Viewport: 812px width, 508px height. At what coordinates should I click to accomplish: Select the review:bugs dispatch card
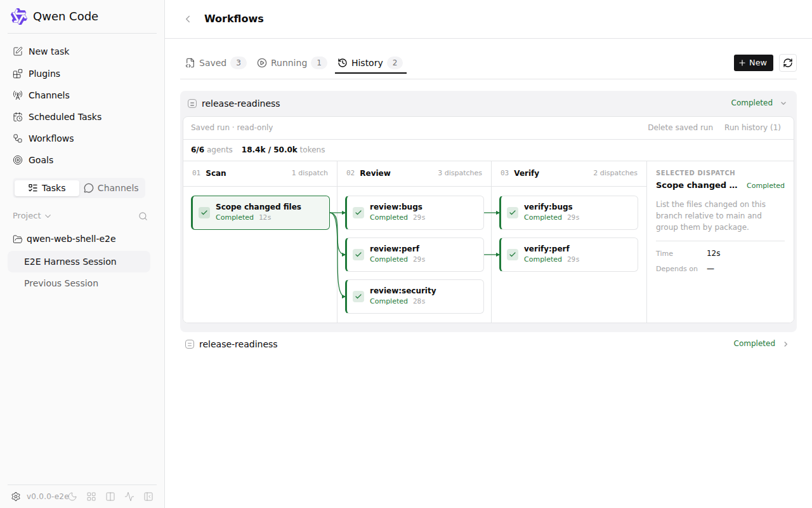click(x=414, y=213)
